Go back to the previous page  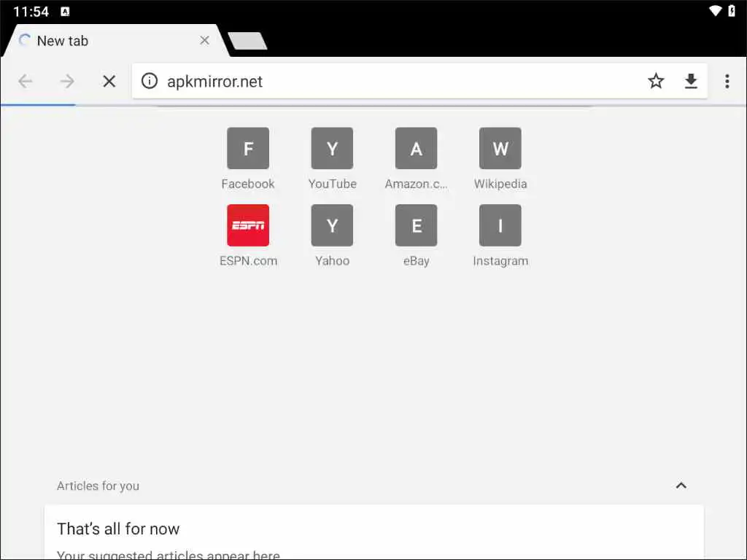(x=26, y=82)
